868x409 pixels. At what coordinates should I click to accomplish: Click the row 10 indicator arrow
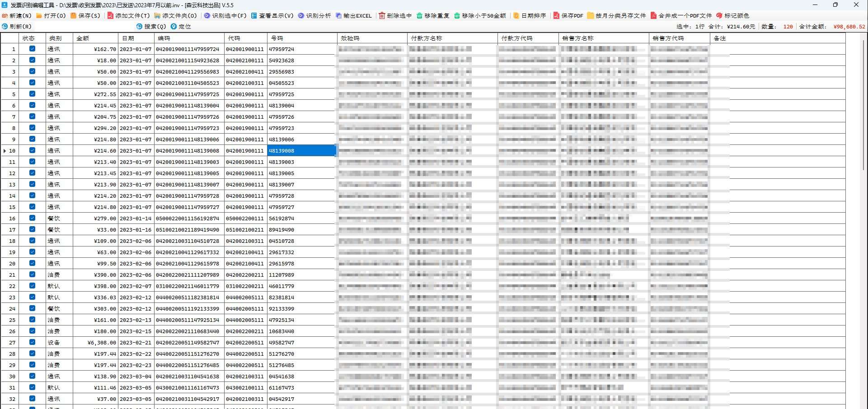pyautogui.click(x=5, y=151)
